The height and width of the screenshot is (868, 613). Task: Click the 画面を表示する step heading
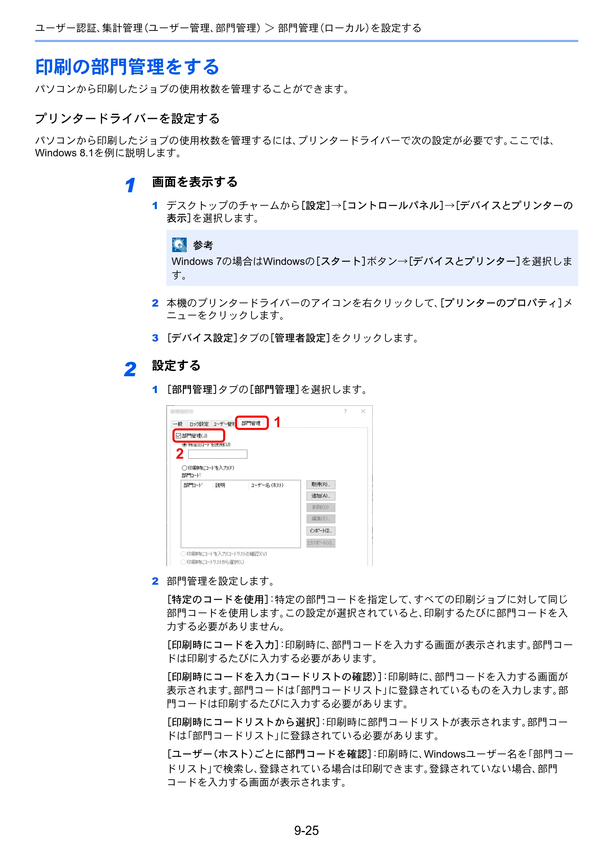tap(195, 182)
